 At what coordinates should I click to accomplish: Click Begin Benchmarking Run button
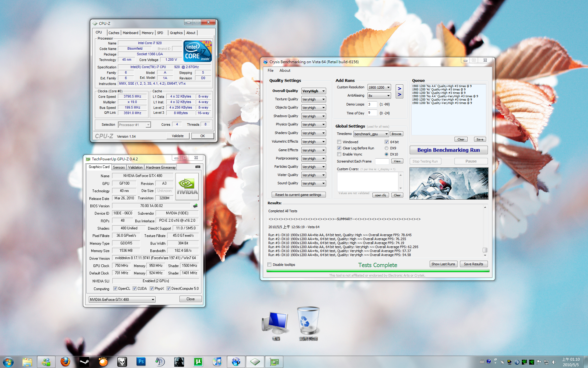coord(448,150)
